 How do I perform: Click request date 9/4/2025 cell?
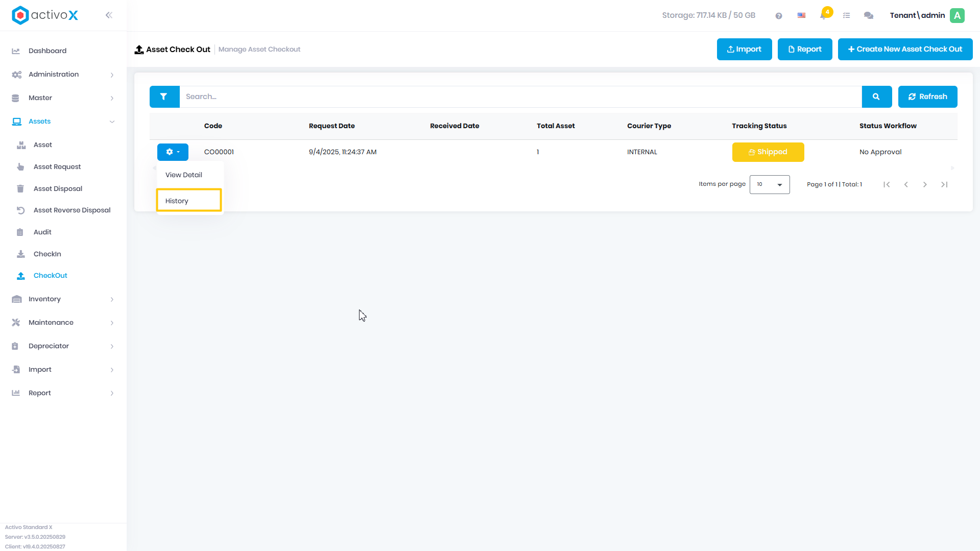coord(343,152)
